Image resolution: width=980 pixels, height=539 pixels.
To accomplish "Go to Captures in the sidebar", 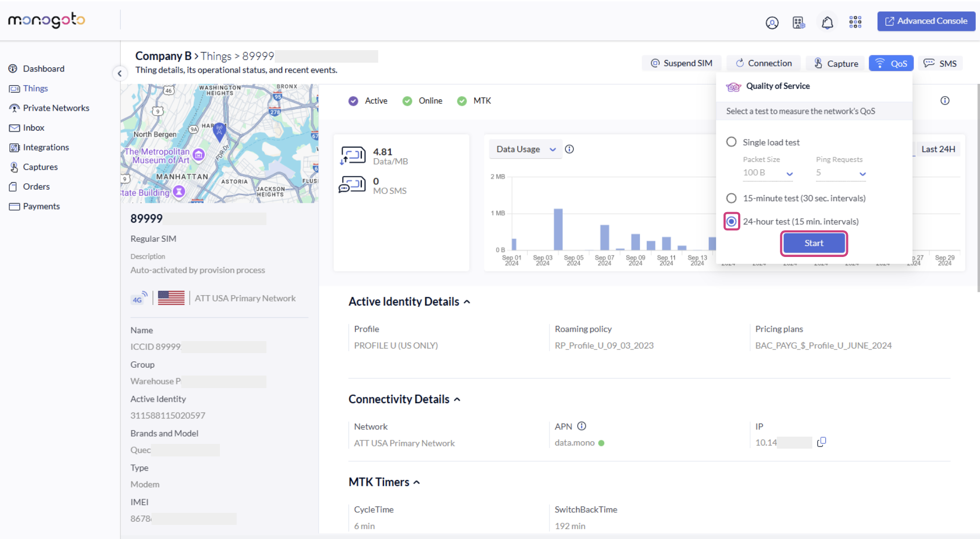I will 40,167.
